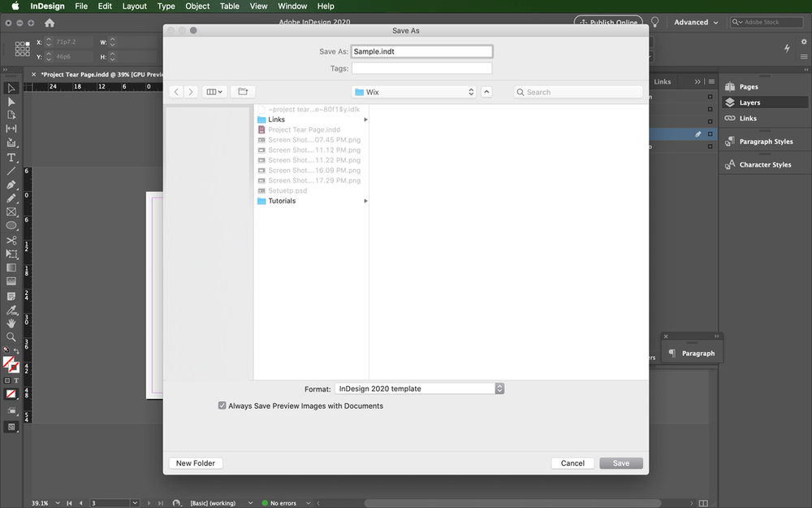Click the New Folder button
Viewport: 812px width, 508px height.
point(195,462)
